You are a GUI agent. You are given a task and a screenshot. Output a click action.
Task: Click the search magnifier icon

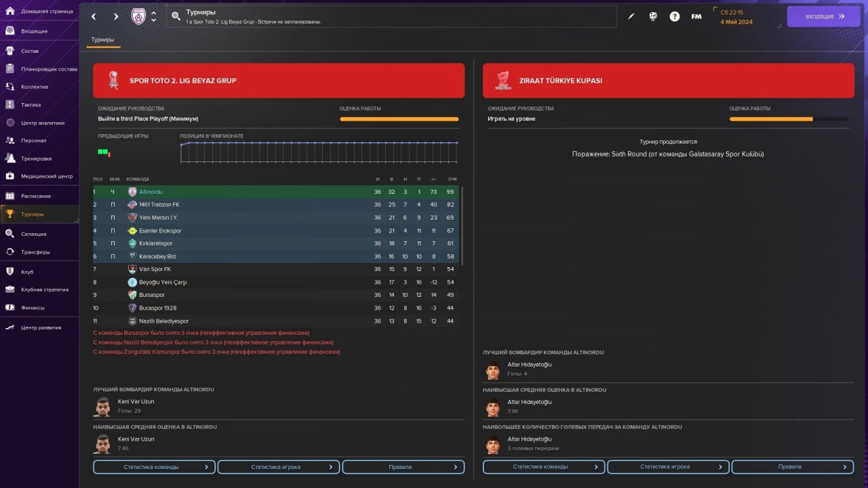click(176, 16)
